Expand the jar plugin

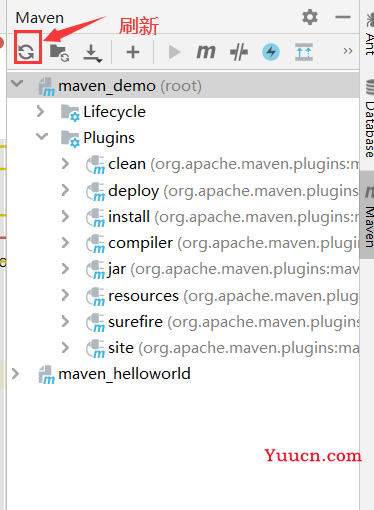pyautogui.click(x=65, y=269)
